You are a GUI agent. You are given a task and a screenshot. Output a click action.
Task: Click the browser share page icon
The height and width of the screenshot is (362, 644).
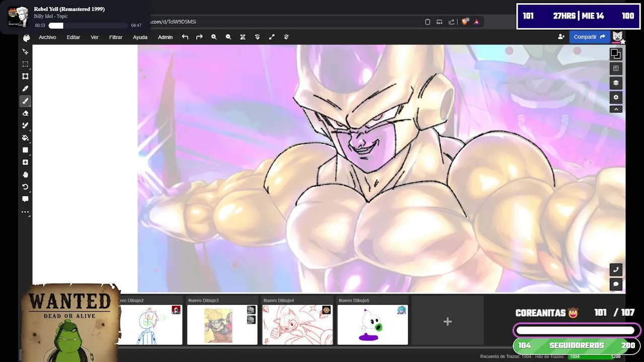[x=451, y=22]
